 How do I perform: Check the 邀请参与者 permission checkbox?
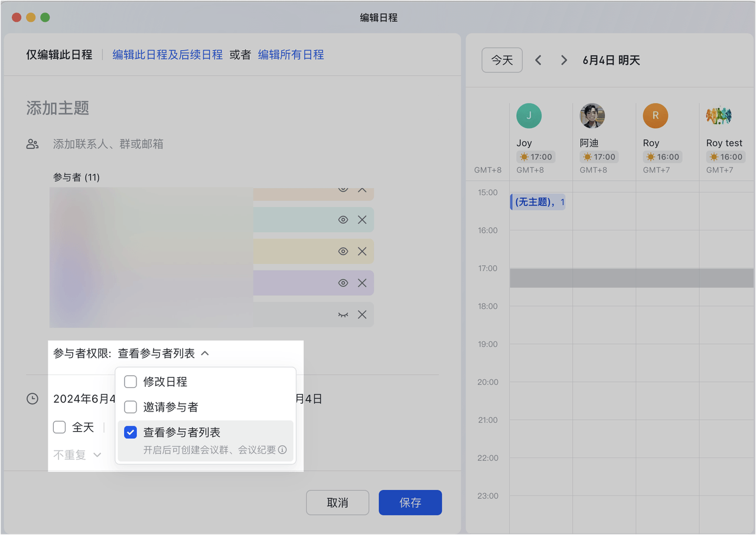131,407
